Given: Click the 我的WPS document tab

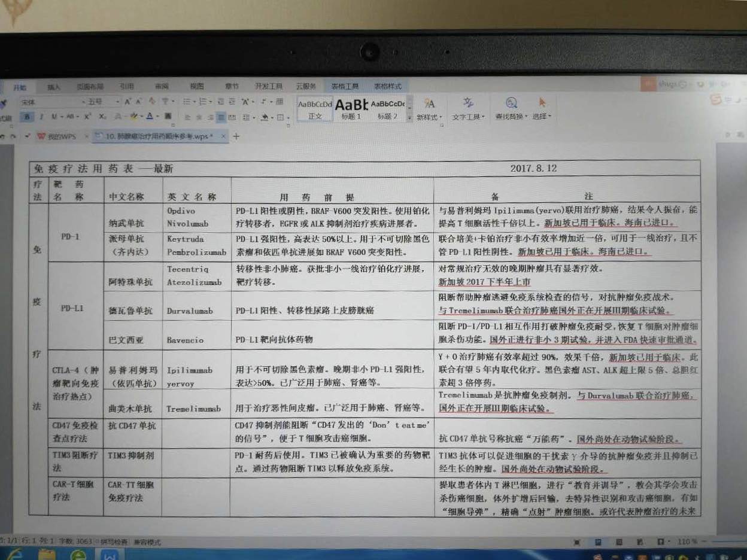Looking at the screenshot, I should pyautogui.click(x=59, y=136).
